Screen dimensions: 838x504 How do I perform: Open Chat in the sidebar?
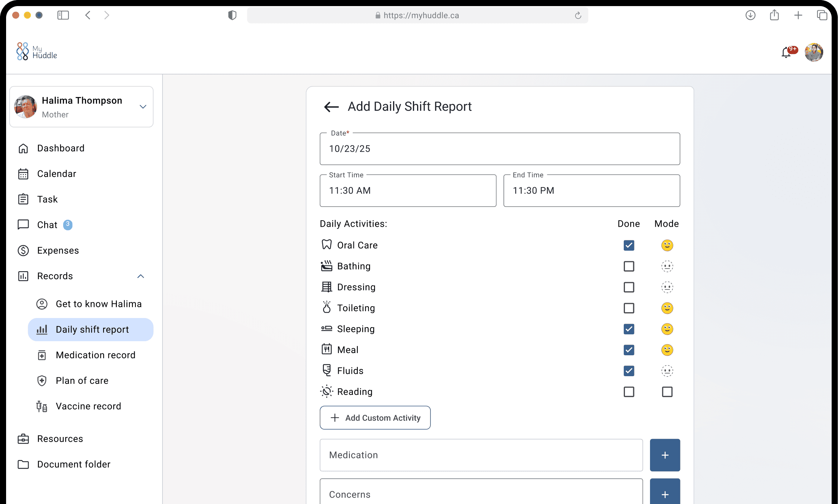(47, 225)
